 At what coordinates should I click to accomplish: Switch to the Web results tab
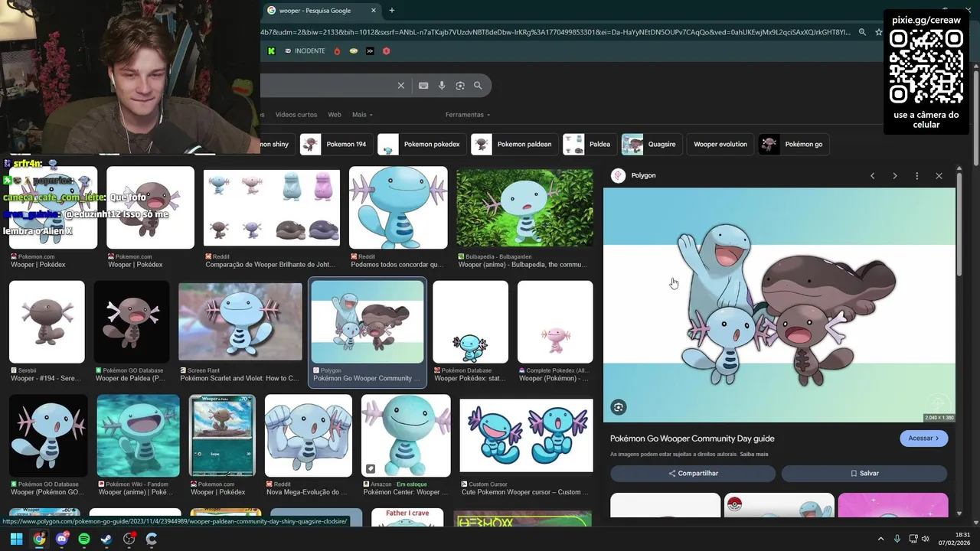[x=335, y=115]
